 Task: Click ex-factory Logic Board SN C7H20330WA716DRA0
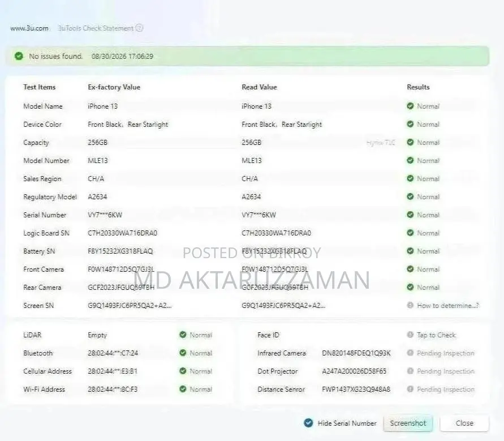(122, 233)
